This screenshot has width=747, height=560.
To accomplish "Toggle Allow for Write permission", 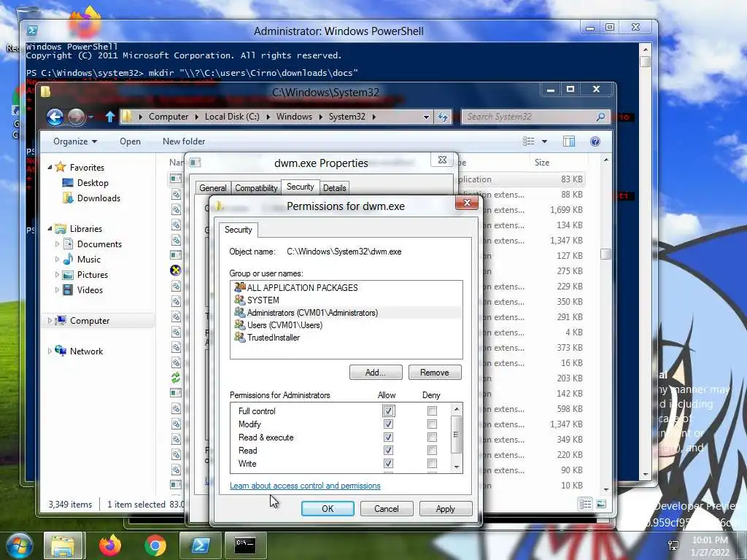I will (388, 463).
